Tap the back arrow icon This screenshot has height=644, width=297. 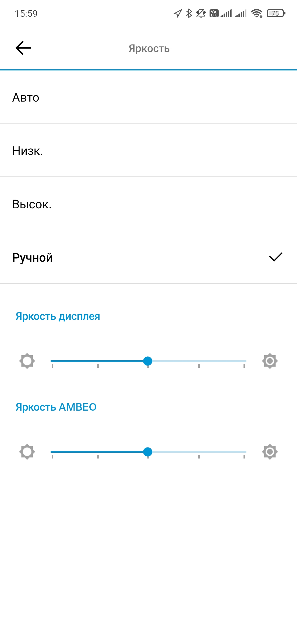[x=23, y=48]
